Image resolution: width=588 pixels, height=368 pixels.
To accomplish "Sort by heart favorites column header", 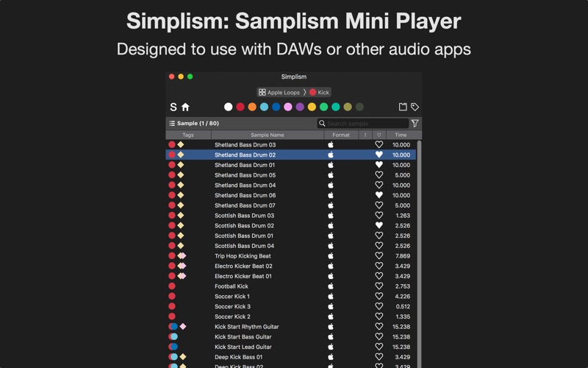I will pyautogui.click(x=379, y=135).
